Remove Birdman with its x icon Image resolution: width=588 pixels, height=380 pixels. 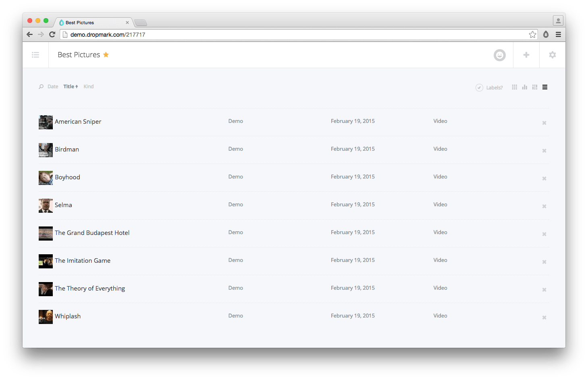click(544, 151)
